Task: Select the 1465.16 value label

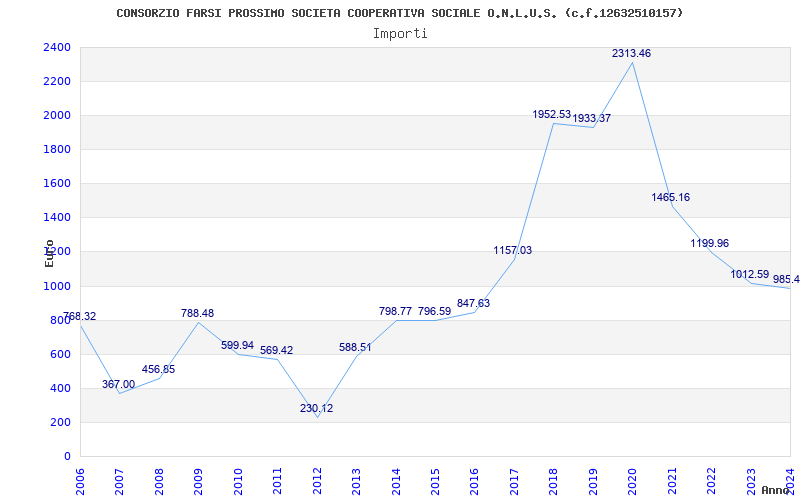Action: tap(670, 197)
